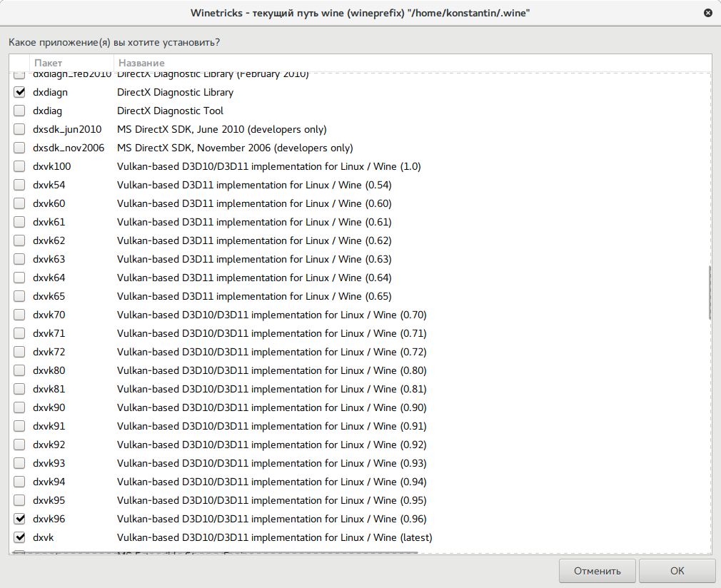Image resolution: width=721 pixels, height=588 pixels.
Task: Toggle the dxvk65 checkbox
Action: coord(19,296)
